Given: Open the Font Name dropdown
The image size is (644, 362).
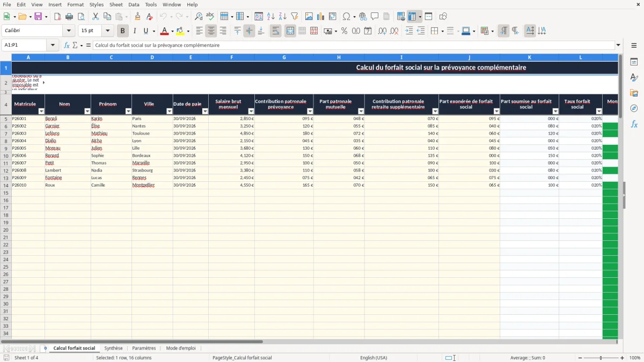Looking at the screenshot, I should coord(69,31).
